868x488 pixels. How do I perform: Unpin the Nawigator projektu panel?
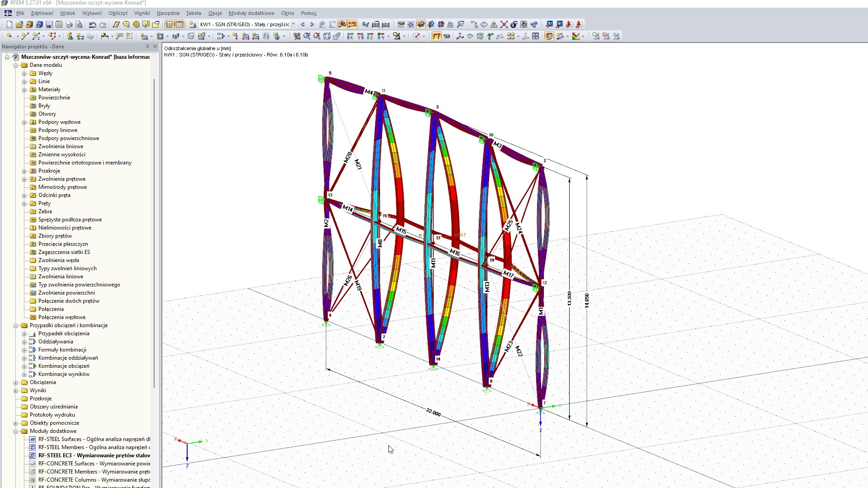[x=147, y=47]
